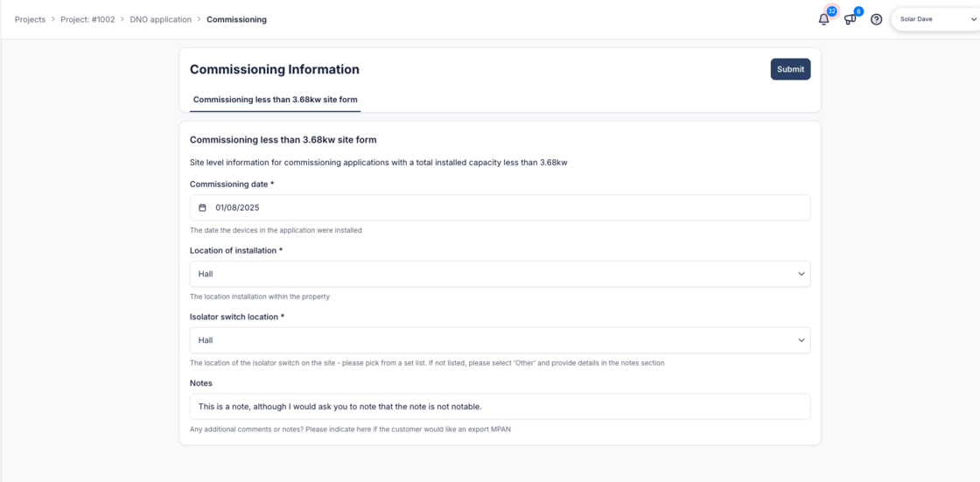
Task: Open the notifications bell icon
Action: [x=823, y=19]
